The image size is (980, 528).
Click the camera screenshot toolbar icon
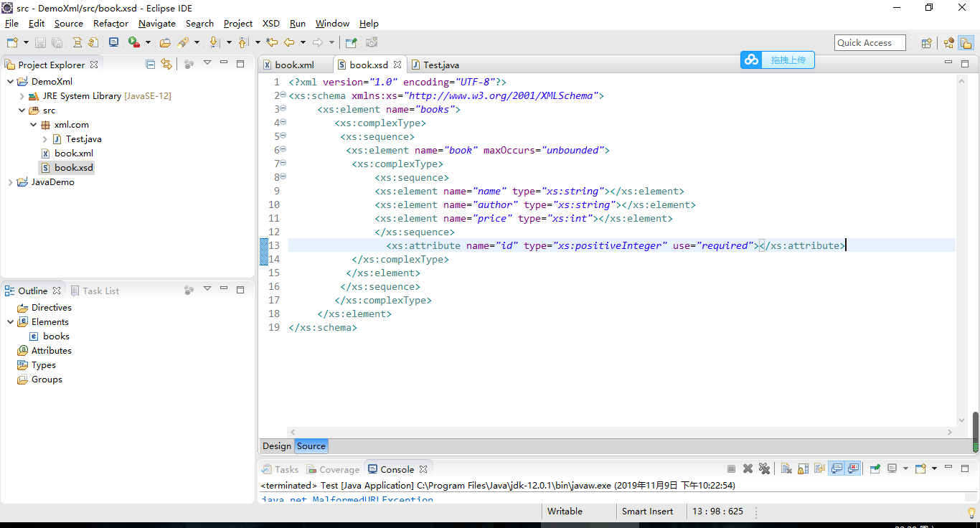coord(372,43)
